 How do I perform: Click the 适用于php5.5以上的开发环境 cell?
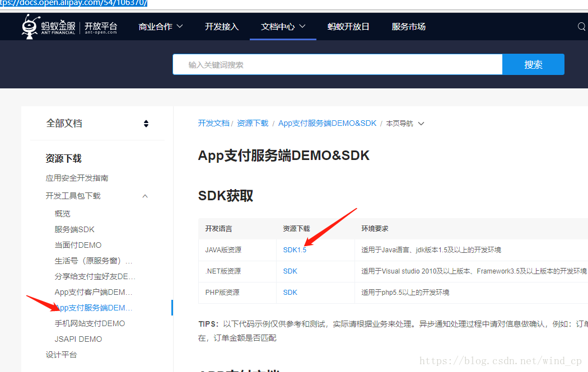(x=405, y=293)
